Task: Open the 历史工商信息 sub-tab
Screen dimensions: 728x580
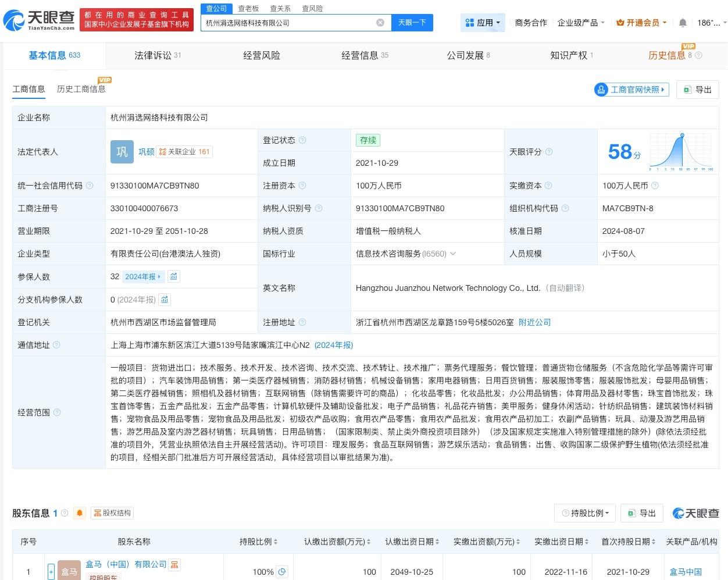Action: point(81,89)
